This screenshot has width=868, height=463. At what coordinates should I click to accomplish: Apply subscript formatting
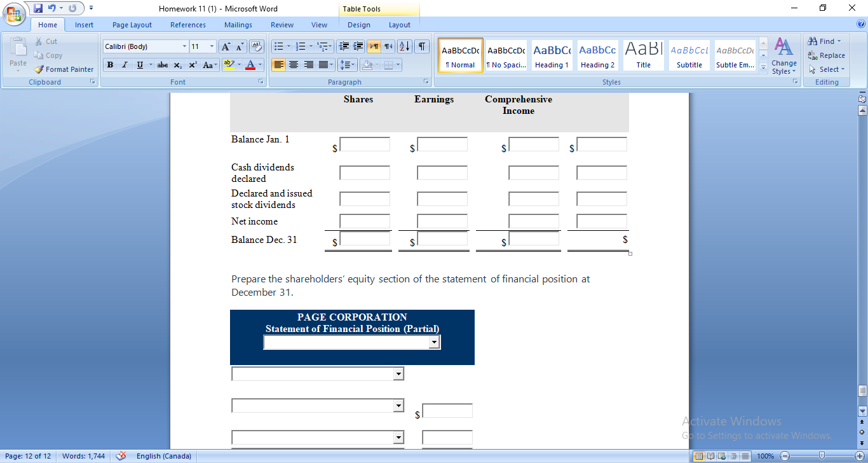tap(177, 65)
